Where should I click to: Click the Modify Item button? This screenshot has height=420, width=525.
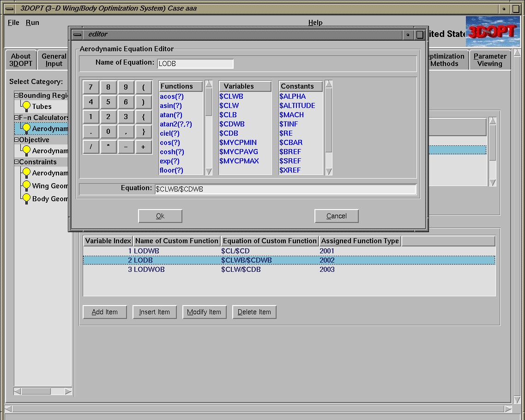pos(204,312)
